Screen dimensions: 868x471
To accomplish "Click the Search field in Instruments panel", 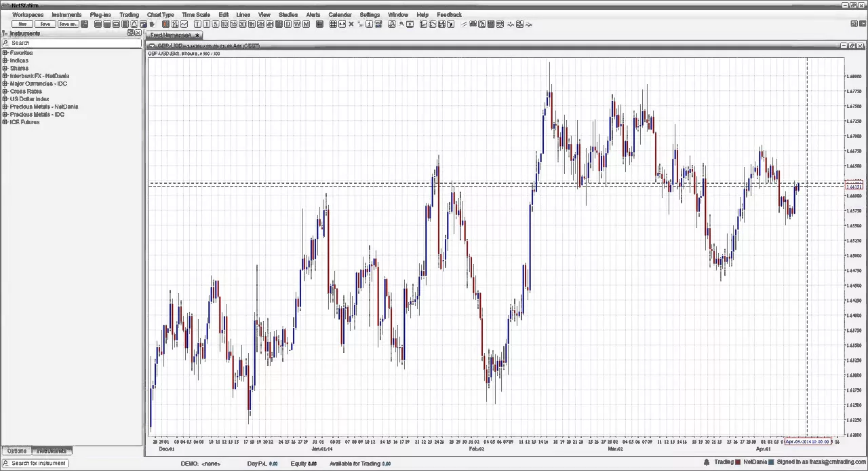I will 71,43.
